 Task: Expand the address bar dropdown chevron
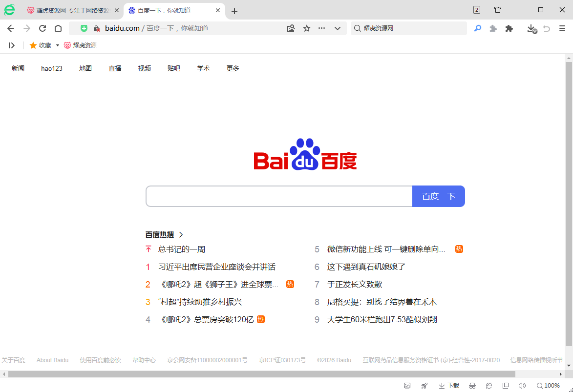tap(337, 28)
